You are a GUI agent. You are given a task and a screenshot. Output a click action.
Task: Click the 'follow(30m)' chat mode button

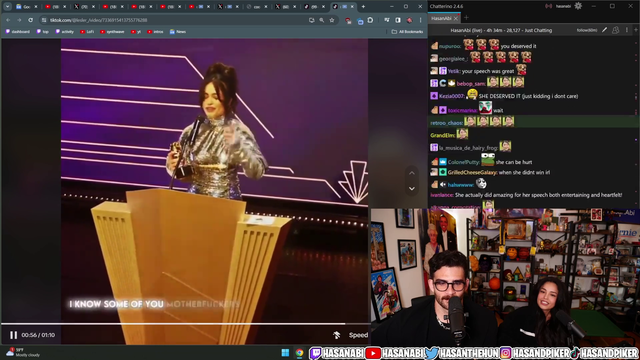coord(587,30)
